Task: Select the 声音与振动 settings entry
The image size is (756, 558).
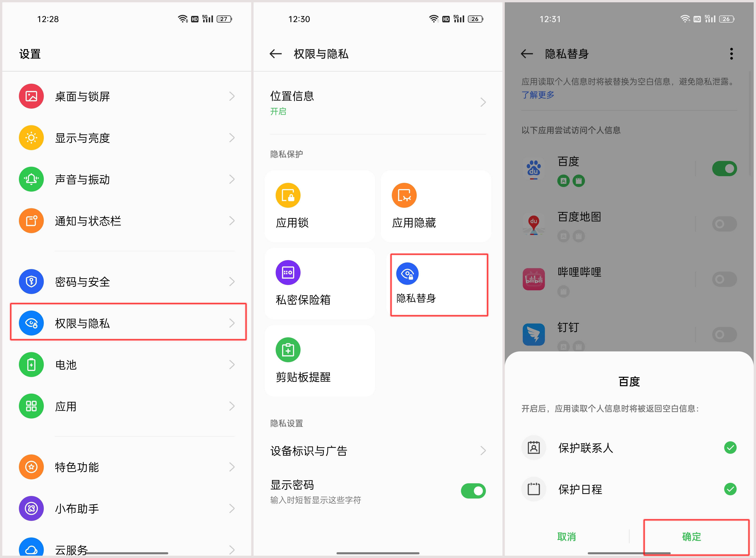Action: 127,179
